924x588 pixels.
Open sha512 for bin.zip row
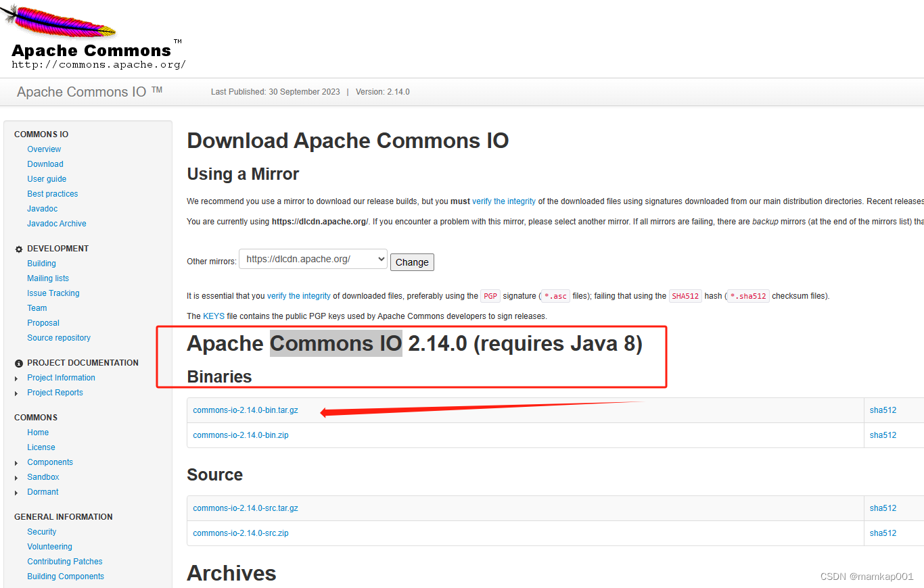pyautogui.click(x=883, y=435)
